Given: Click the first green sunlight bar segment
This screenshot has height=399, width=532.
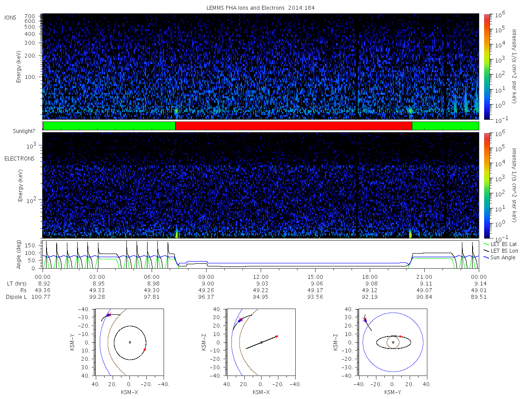Looking at the screenshot, I should click(x=110, y=126).
